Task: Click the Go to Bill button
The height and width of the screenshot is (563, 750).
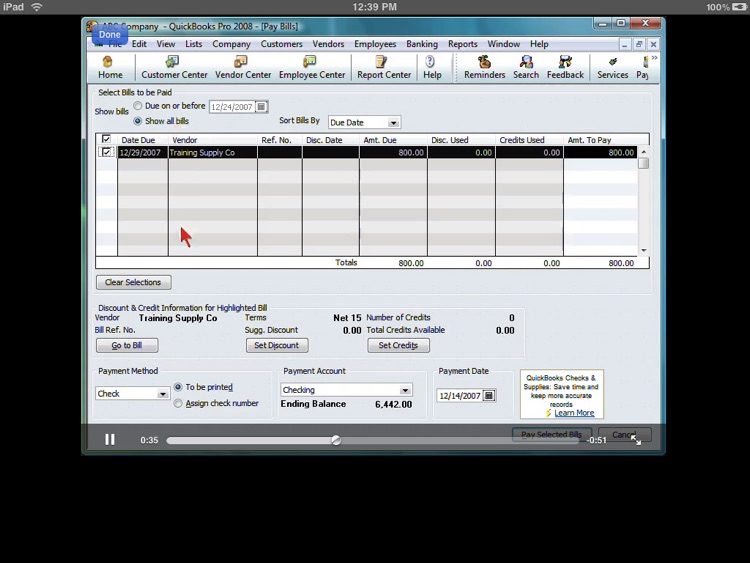Action: 127,345
